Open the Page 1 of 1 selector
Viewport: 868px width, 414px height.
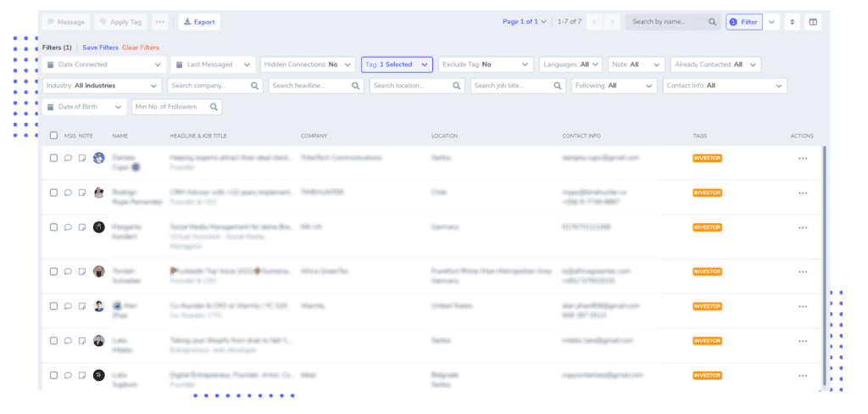click(x=524, y=22)
